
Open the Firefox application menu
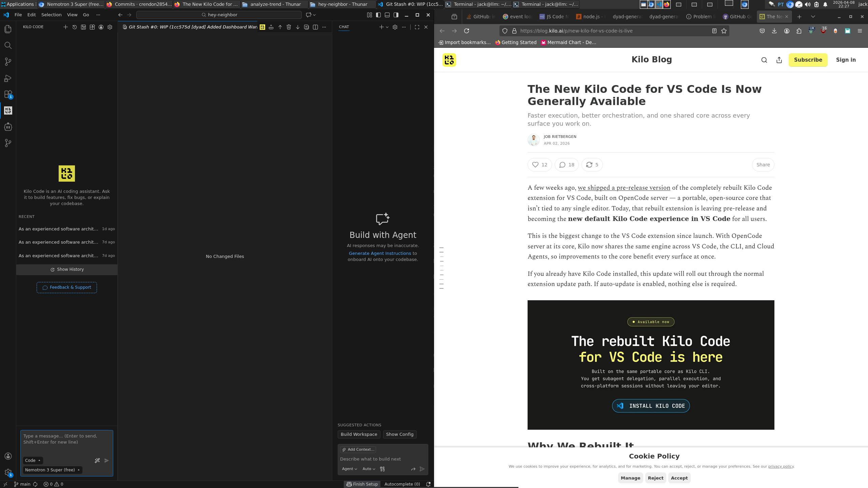coord(860,31)
